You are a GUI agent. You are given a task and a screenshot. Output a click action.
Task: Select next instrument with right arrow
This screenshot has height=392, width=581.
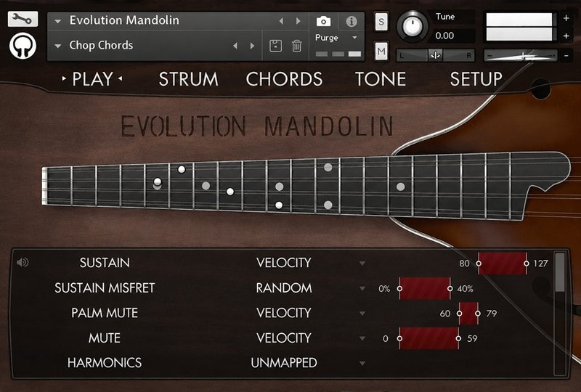(x=298, y=21)
